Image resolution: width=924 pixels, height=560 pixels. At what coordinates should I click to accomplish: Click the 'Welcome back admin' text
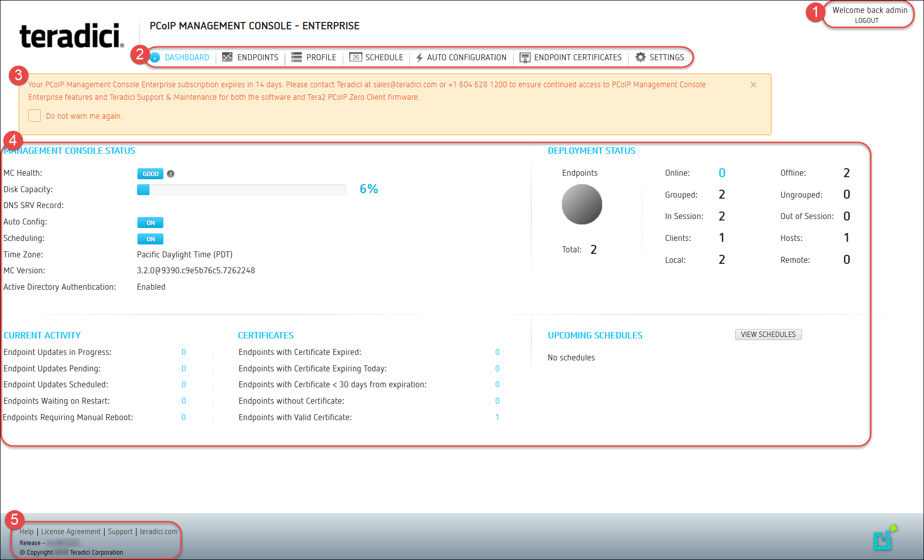coord(870,10)
